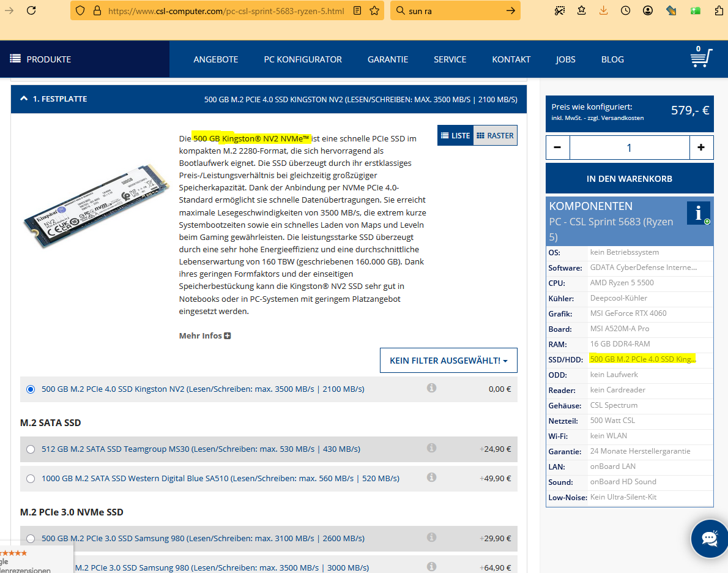Image resolution: width=728 pixels, height=573 pixels.
Task: Click Netzteil value 500 Watt CSL
Action: click(x=612, y=421)
